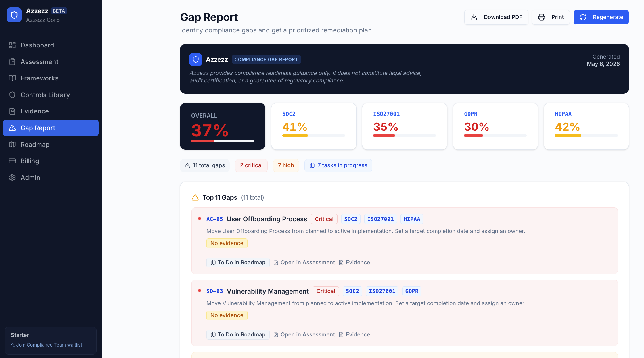This screenshot has height=358, width=644.
Task: Click the ISO27001 35% progress bar
Action: coord(405,136)
